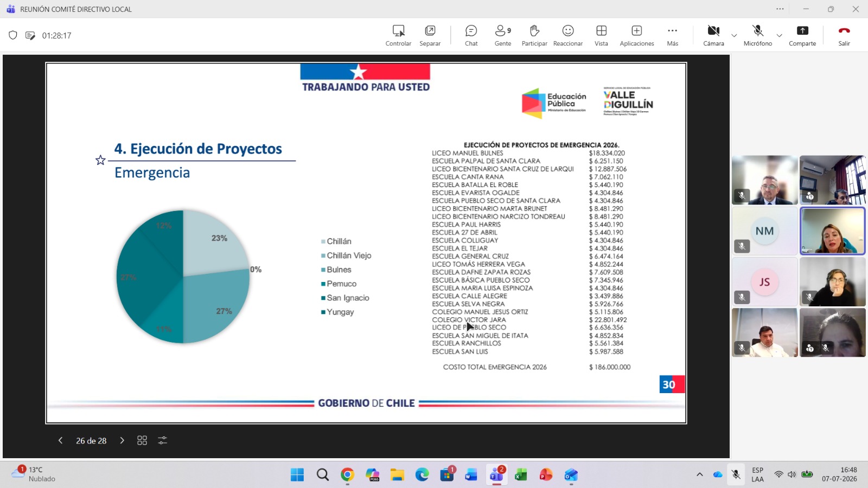868x488 pixels.
Task: Open Microsoft Store taskbar icon
Action: 447,475
